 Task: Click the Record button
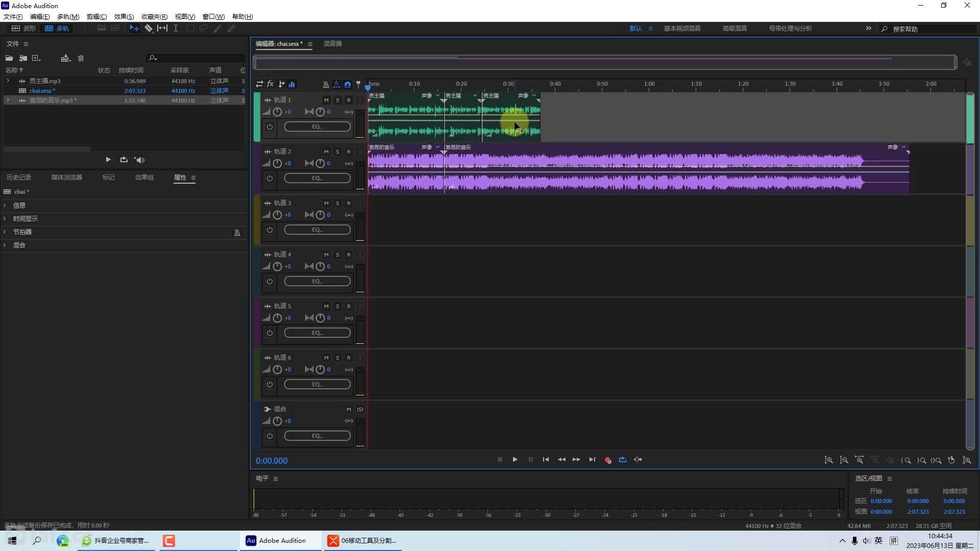[x=607, y=460]
